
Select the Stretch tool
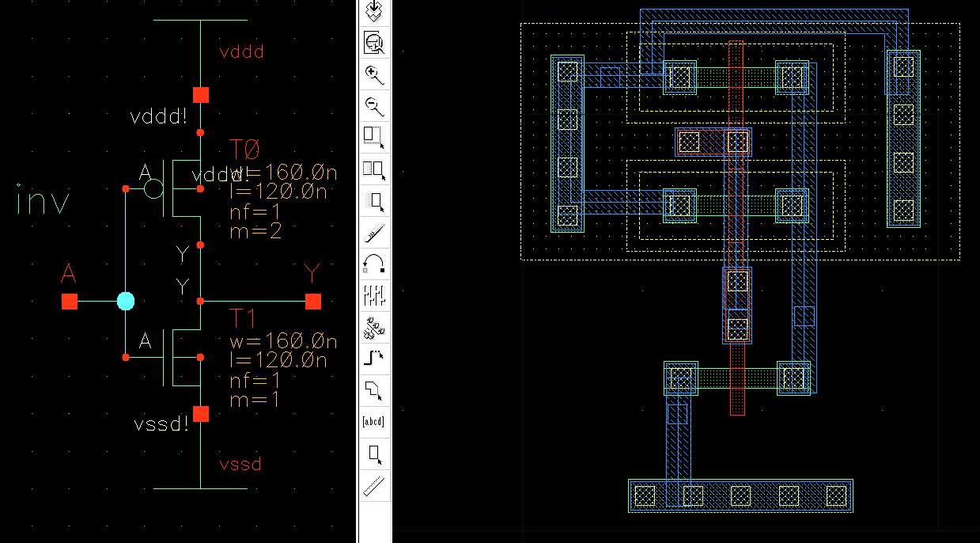pos(375,136)
